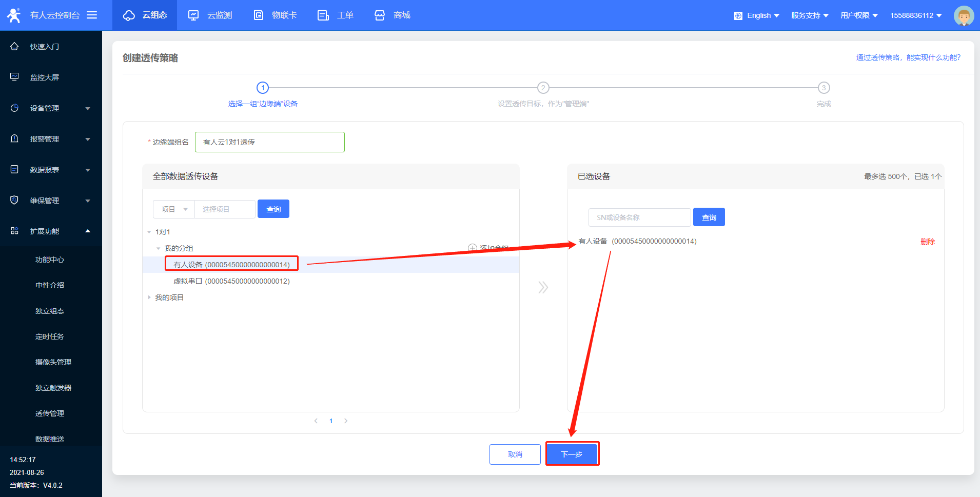Click the 边缘端组名 input field
This screenshot has height=497, width=980.
pyautogui.click(x=269, y=142)
